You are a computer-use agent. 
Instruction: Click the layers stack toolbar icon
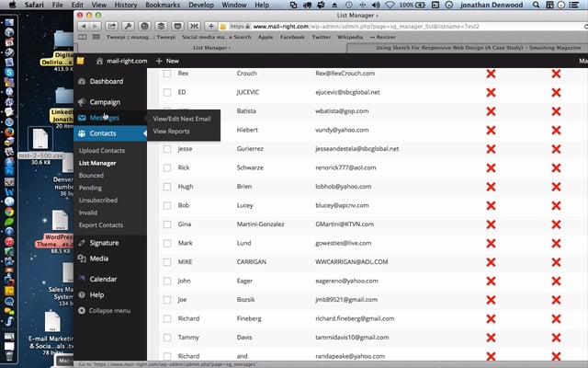[162, 27]
